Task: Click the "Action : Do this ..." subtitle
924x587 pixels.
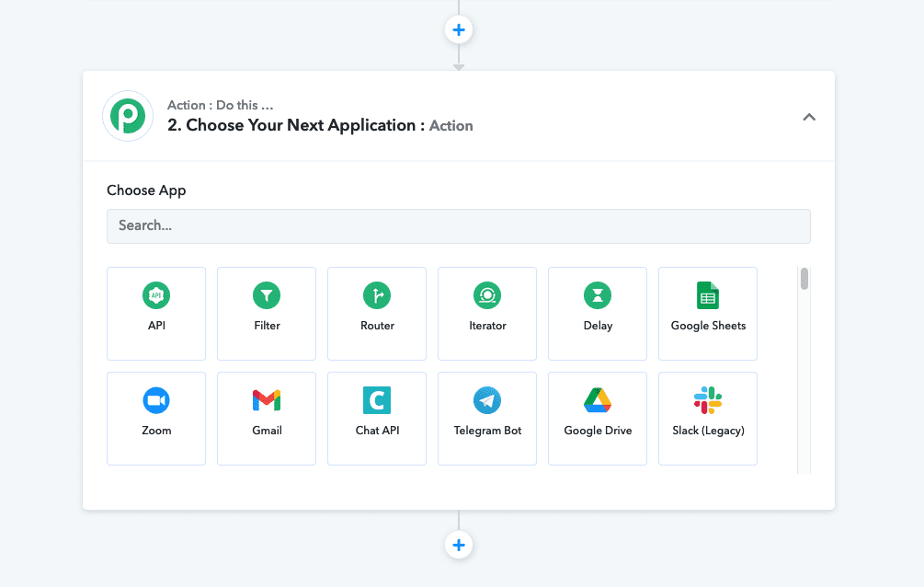Action: click(220, 105)
